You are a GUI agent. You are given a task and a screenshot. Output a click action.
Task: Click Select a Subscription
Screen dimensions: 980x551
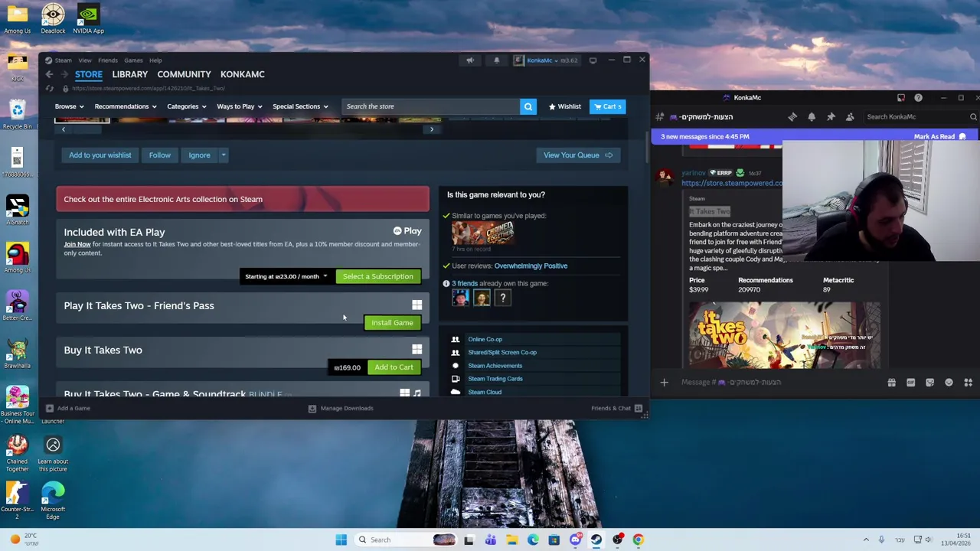(377, 276)
